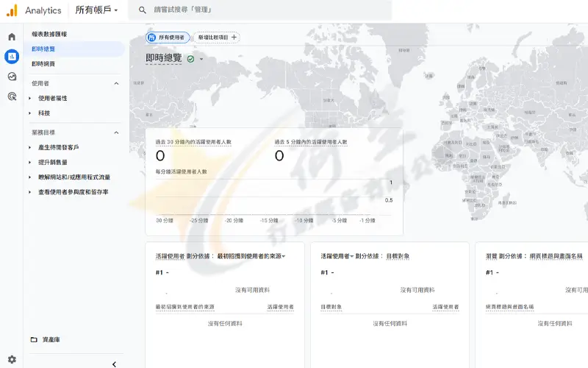Click the 所有使用者 segment badge icon

[x=152, y=38]
